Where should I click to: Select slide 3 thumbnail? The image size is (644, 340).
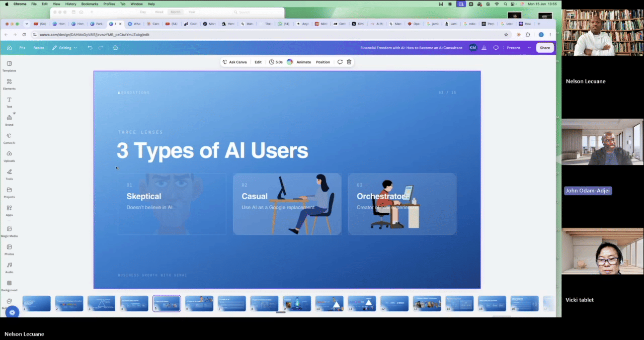click(102, 303)
